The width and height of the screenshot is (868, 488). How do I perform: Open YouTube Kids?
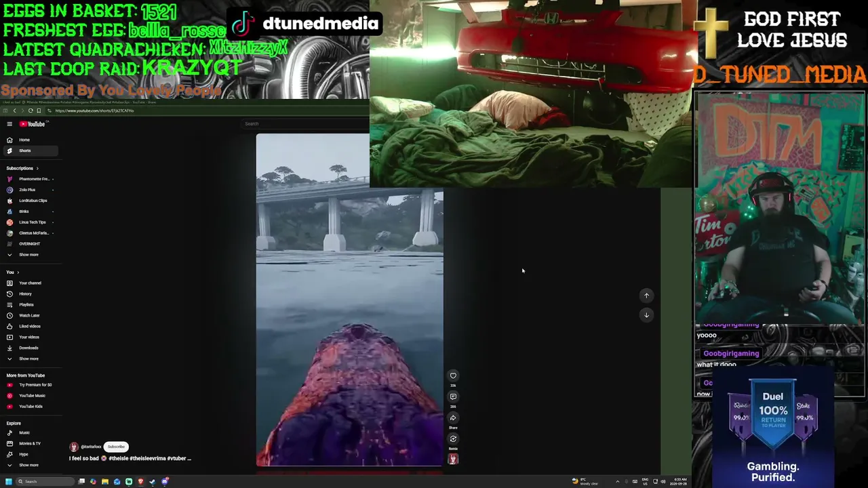point(30,407)
